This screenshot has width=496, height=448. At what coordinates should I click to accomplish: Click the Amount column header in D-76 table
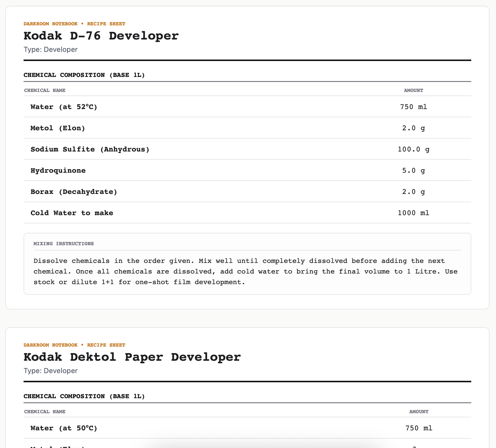(x=414, y=90)
